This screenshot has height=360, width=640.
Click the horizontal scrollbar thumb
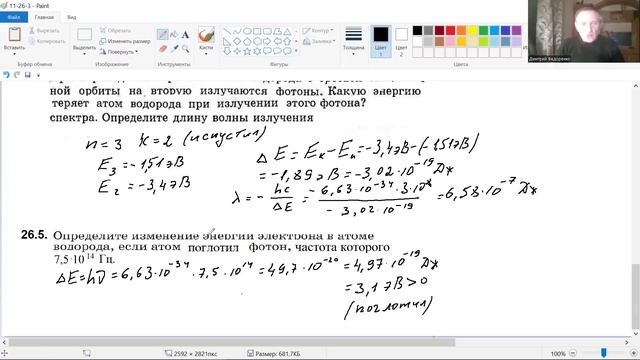[x=232, y=342]
